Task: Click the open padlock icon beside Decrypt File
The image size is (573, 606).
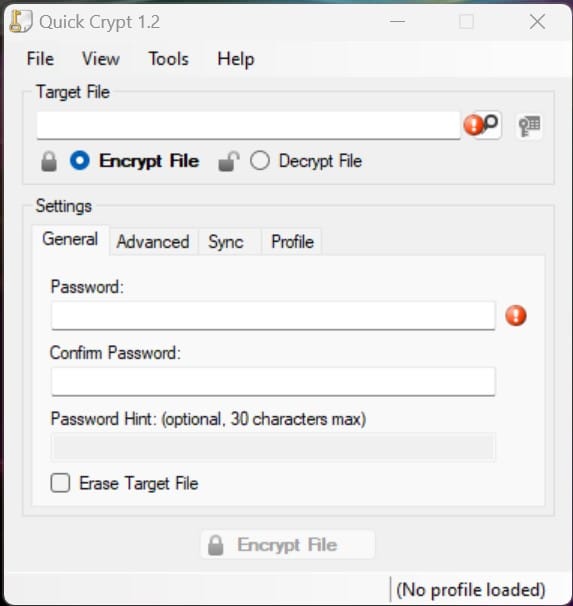Action: tap(228, 161)
